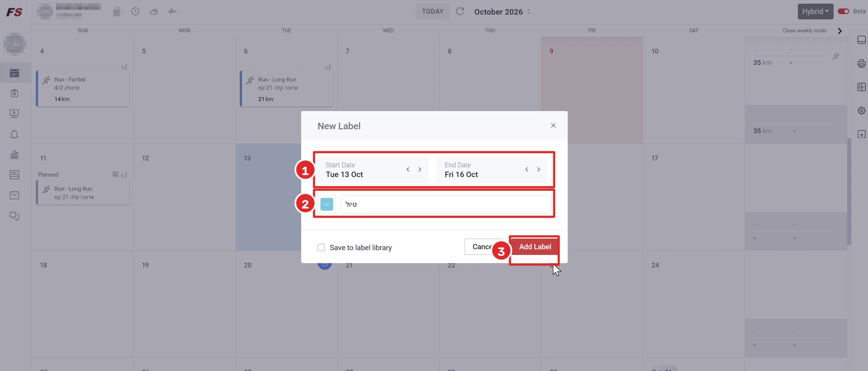Viewport: 868px width, 371px height.
Task: Open the Run - Long Run card on October 6
Action: click(286, 89)
